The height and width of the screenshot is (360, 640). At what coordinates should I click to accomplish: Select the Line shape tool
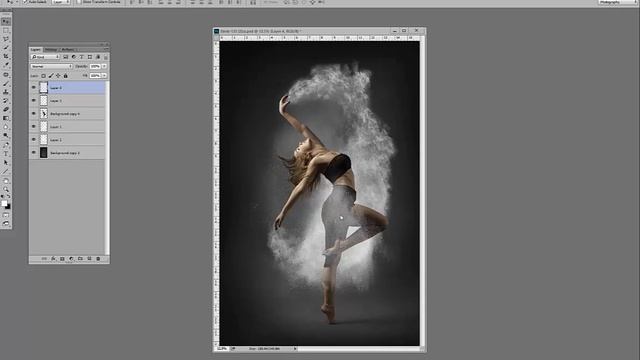coord(6,171)
